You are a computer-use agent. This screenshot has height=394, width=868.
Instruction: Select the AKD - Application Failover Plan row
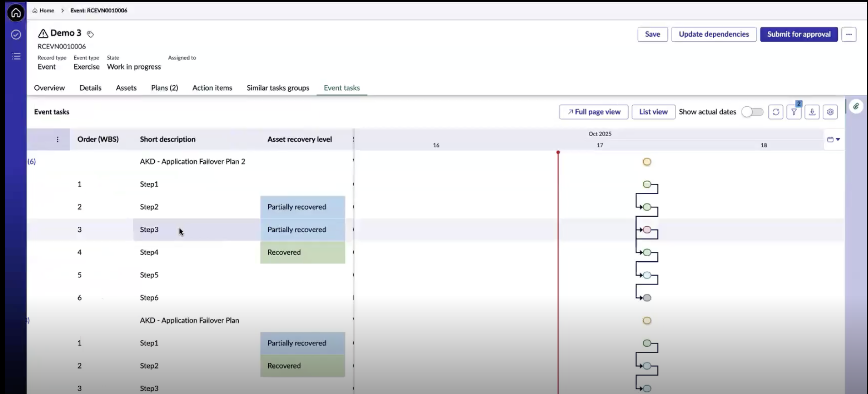(x=190, y=321)
